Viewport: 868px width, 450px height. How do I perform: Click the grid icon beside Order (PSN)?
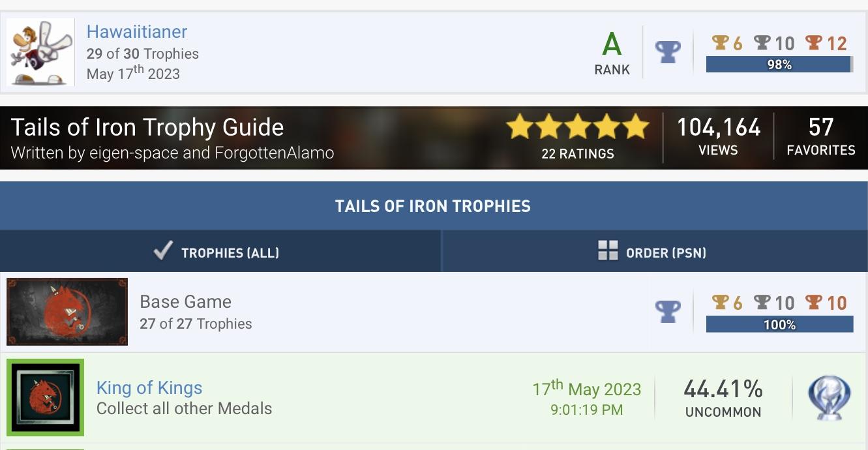[608, 250]
